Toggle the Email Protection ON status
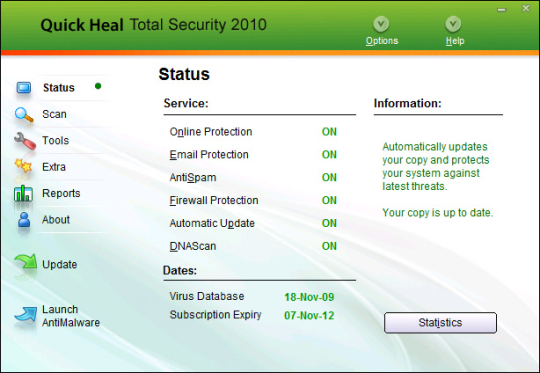This screenshot has height=373, width=540. click(329, 154)
